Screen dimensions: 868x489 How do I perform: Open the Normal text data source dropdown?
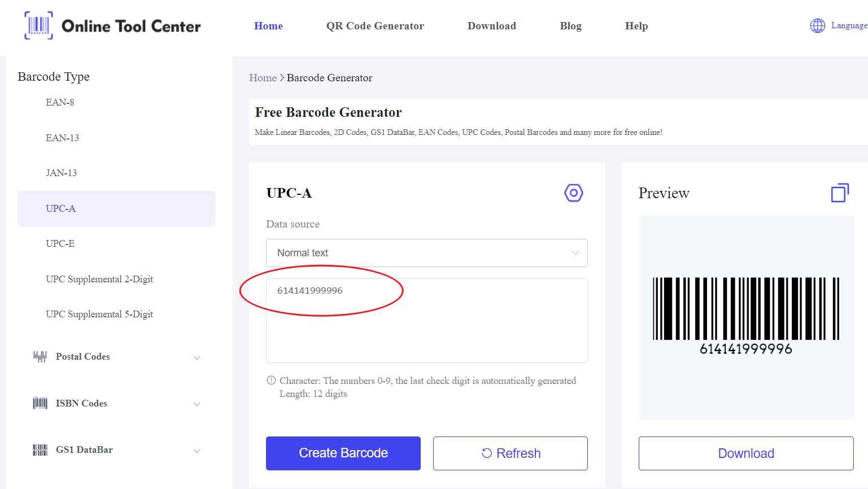(426, 253)
